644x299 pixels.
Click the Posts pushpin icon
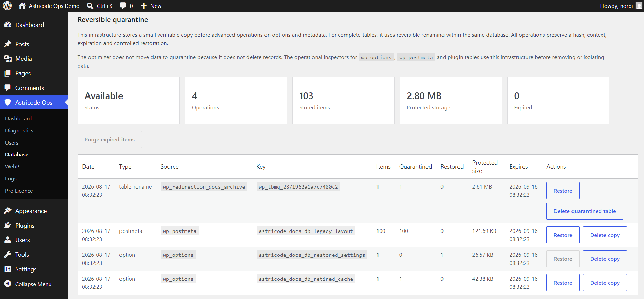pos(7,44)
